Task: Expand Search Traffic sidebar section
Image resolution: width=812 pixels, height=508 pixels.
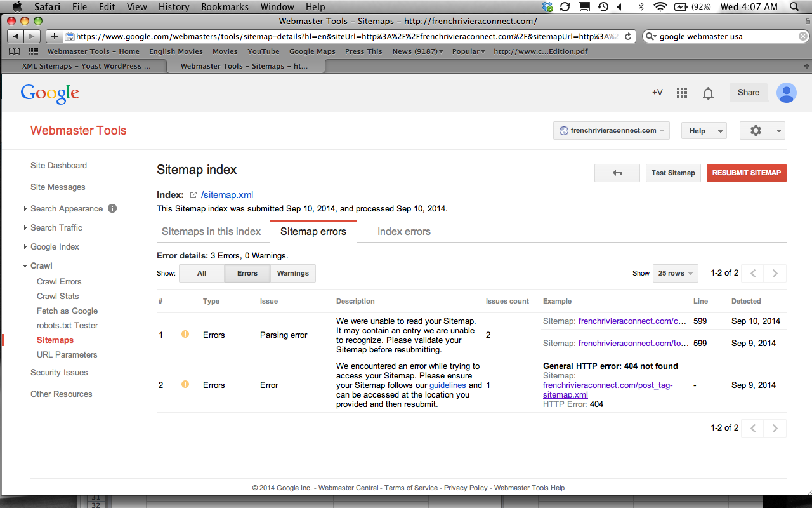Action: pos(56,227)
